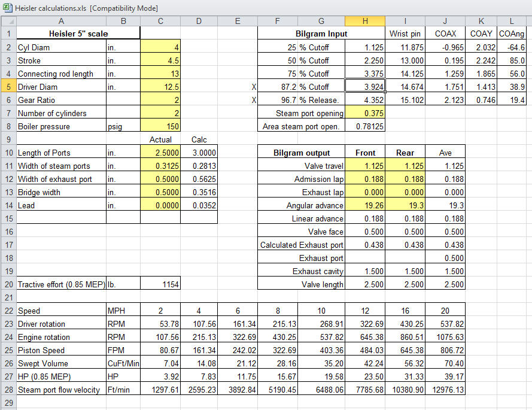Select column H header
532x410 pixels.
click(x=365, y=21)
